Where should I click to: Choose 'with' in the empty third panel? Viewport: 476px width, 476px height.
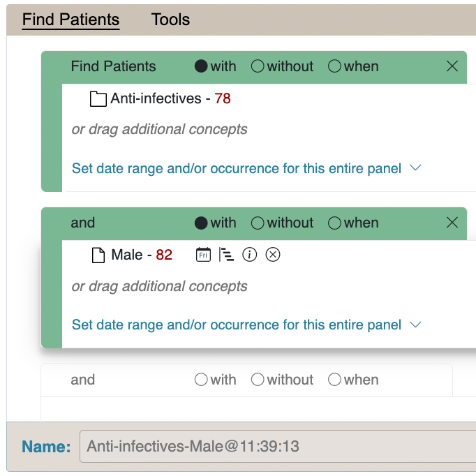point(201,380)
